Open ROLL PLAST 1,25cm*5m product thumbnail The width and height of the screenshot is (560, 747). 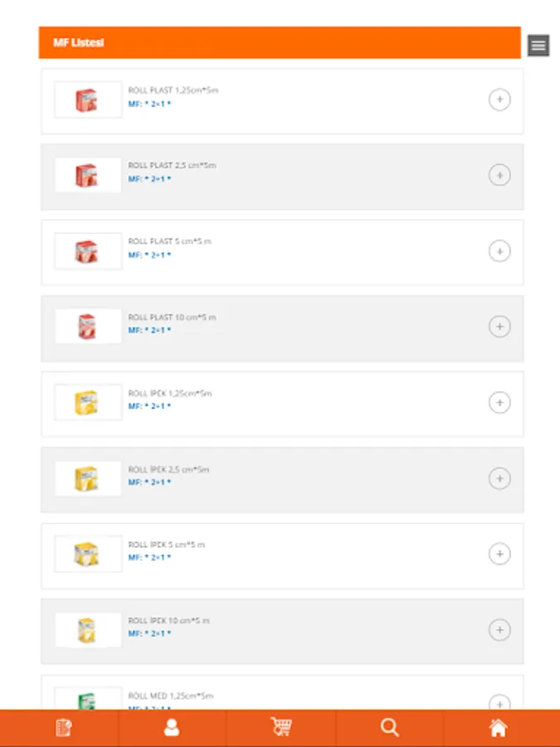pyautogui.click(x=88, y=100)
